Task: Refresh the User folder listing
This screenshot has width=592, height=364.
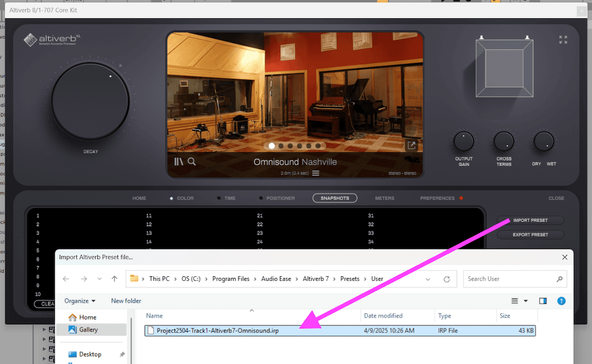Action: (447, 279)
